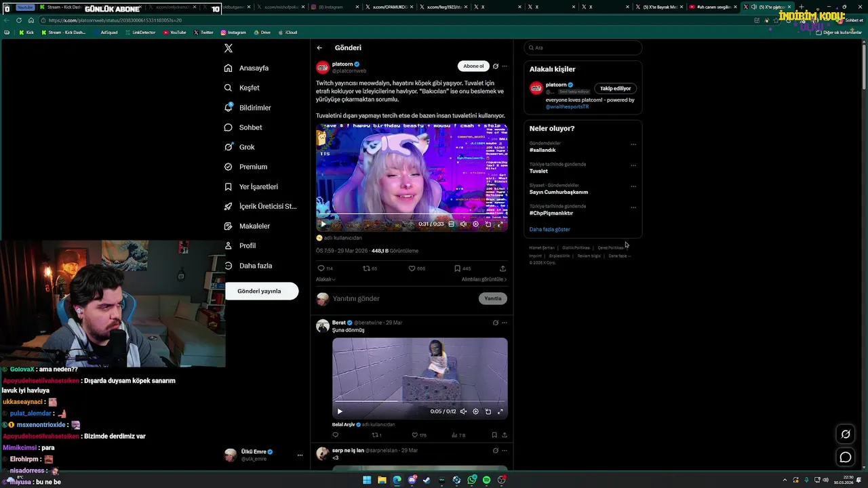Click the Ara search box

coord(583,48)
